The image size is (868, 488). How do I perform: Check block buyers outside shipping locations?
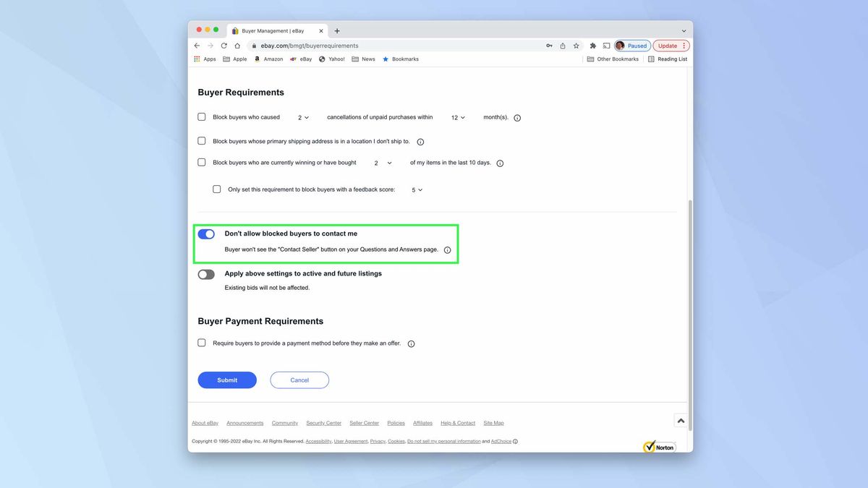pyautogui.click(x=202, y=141)
